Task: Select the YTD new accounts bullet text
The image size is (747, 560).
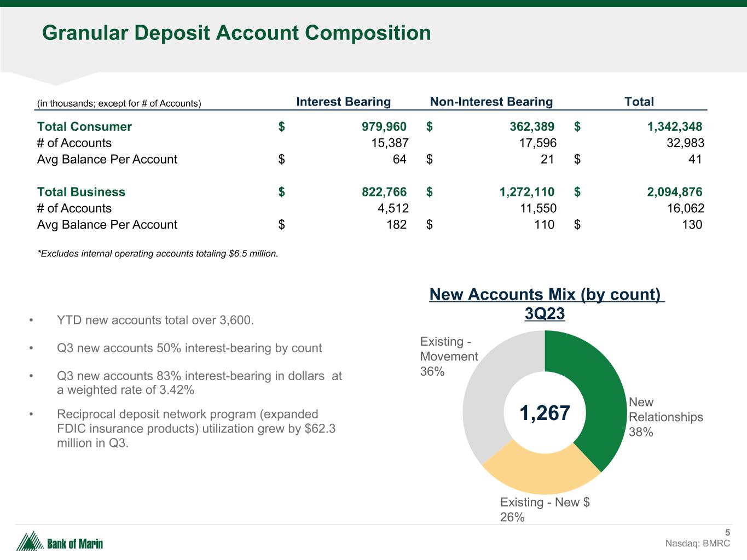Action: point(155,320)
